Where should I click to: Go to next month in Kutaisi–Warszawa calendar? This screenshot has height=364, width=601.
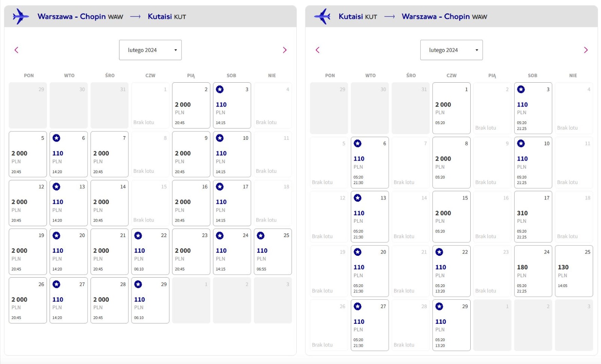pos(586,50)
